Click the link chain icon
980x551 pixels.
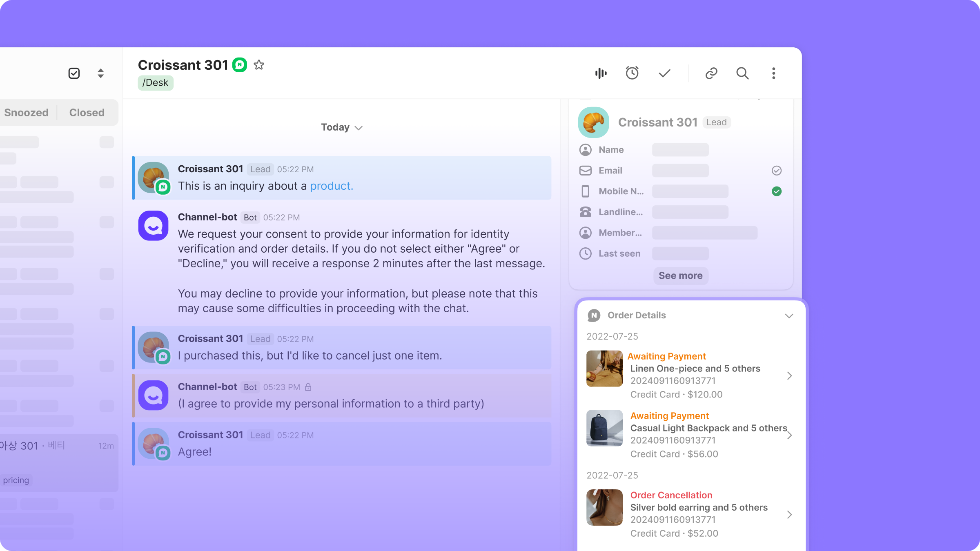[711, 73]
